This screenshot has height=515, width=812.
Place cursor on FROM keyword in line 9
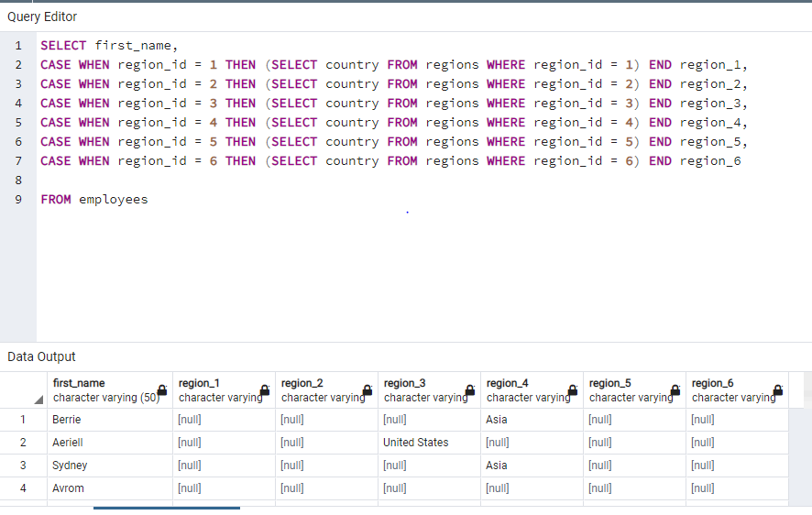[55, 200]
